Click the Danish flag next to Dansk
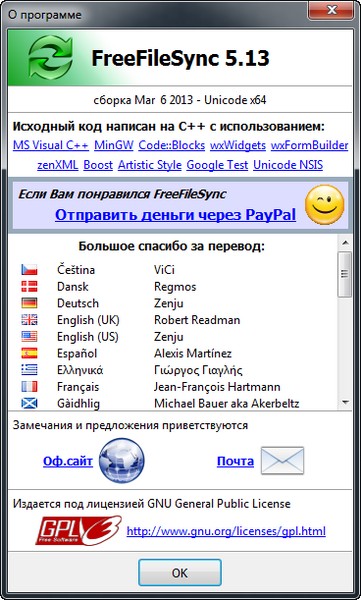Viewport: 361px width, 600px height. pyautogui.click(x=29, y=287)
